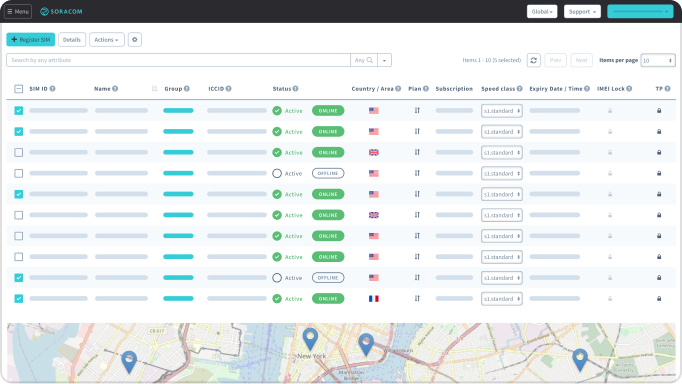Click the rightmost map pin
Screen dimensions: 682x384
point(580,360)
